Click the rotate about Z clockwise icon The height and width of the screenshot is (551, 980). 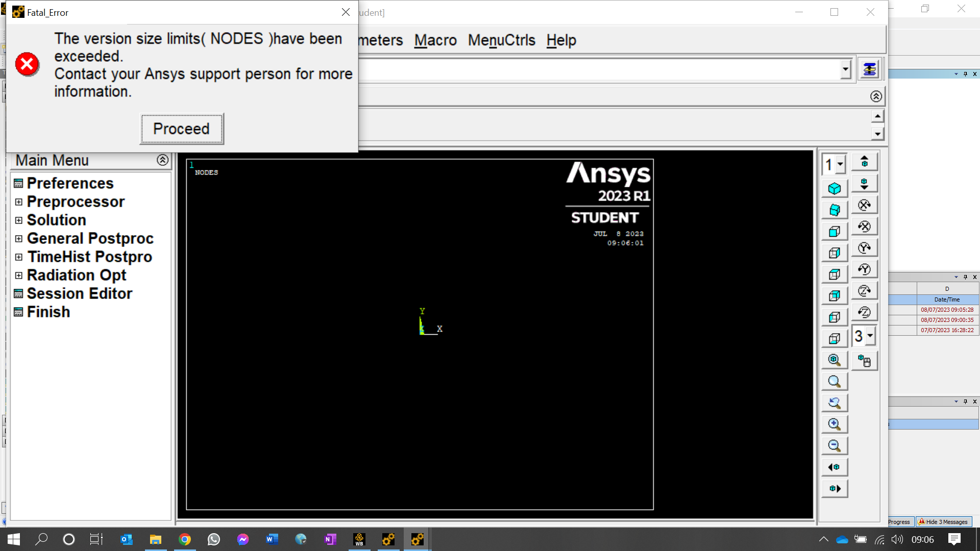864,291
